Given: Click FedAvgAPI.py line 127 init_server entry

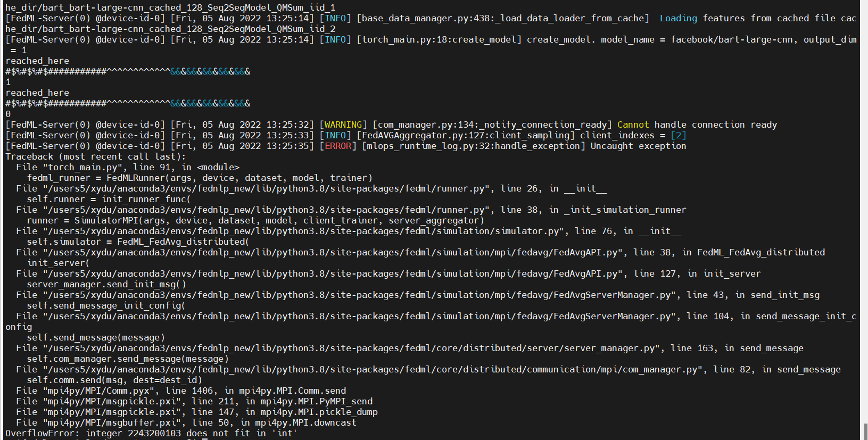Looking at the screenshot, I should [x=388, y=273].
